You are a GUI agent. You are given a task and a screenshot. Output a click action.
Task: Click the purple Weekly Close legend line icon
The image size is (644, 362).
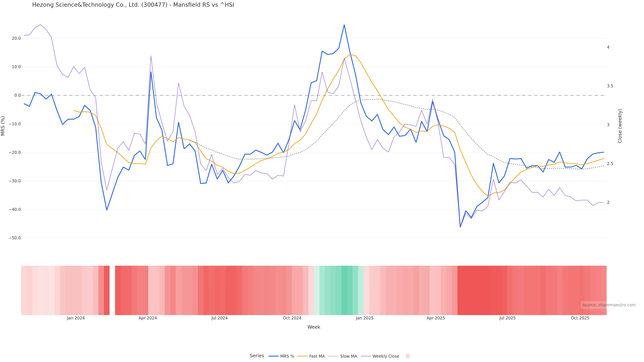[366, 356]
